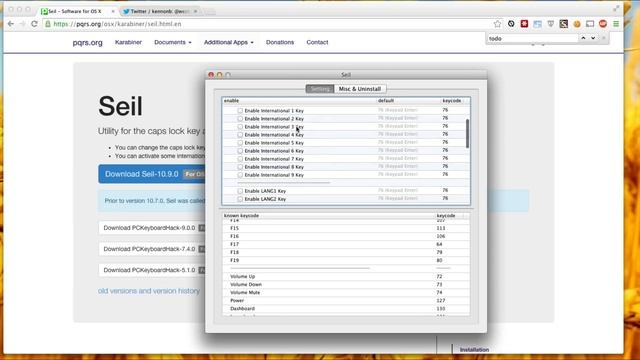Open the Contact nav link
The image size is (640, 360).
(x=317, y=42)
